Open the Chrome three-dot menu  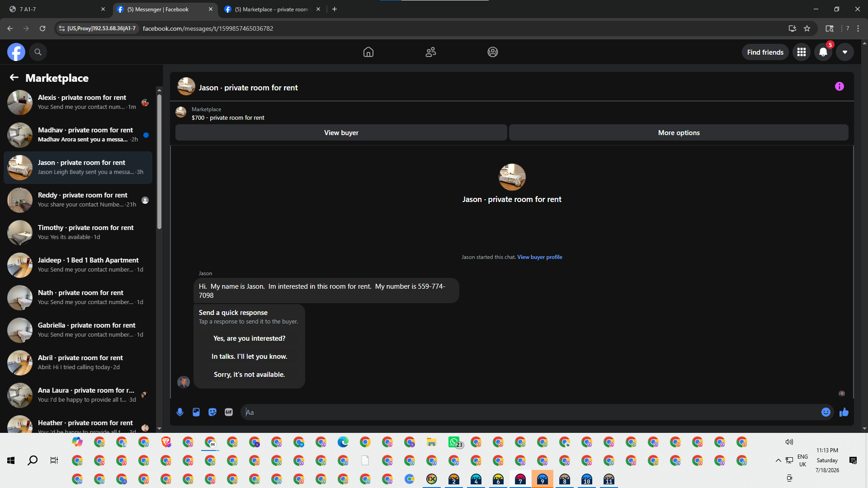click(858, 28)
